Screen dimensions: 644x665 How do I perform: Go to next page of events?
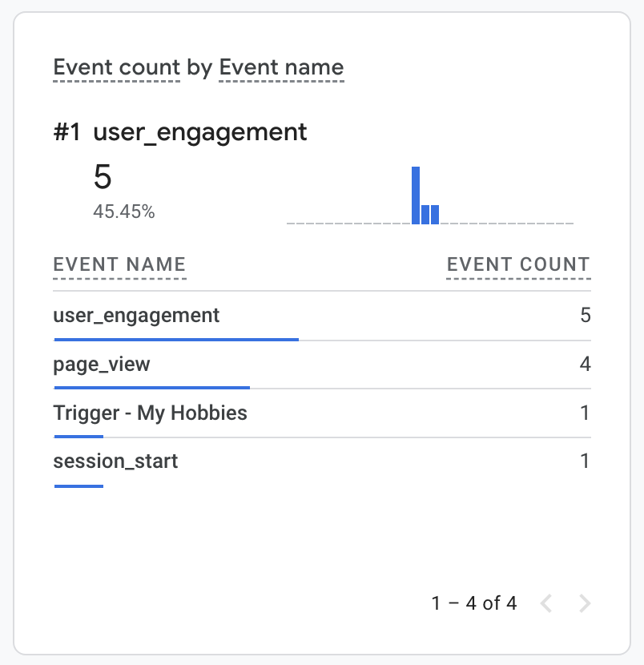[585, 603]
